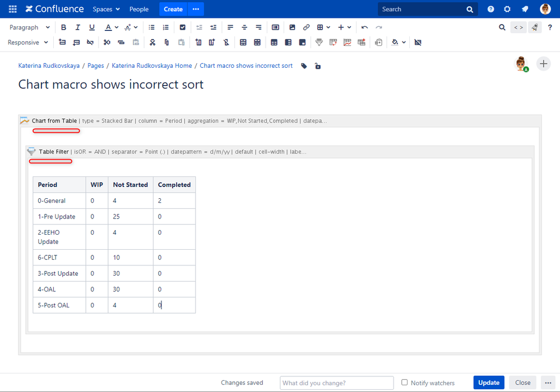Undo the last change
The width and height of the screenshot is (560, 392).
click(364, 27)
